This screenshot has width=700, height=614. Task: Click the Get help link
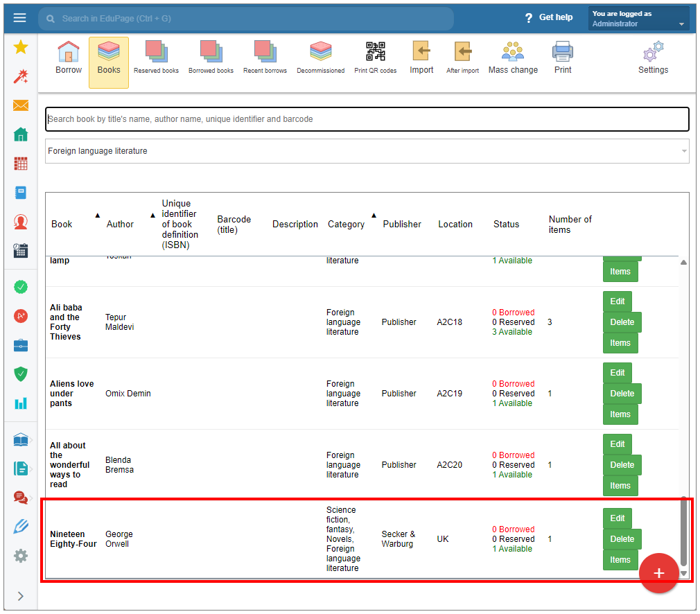(x=548, y=17)
